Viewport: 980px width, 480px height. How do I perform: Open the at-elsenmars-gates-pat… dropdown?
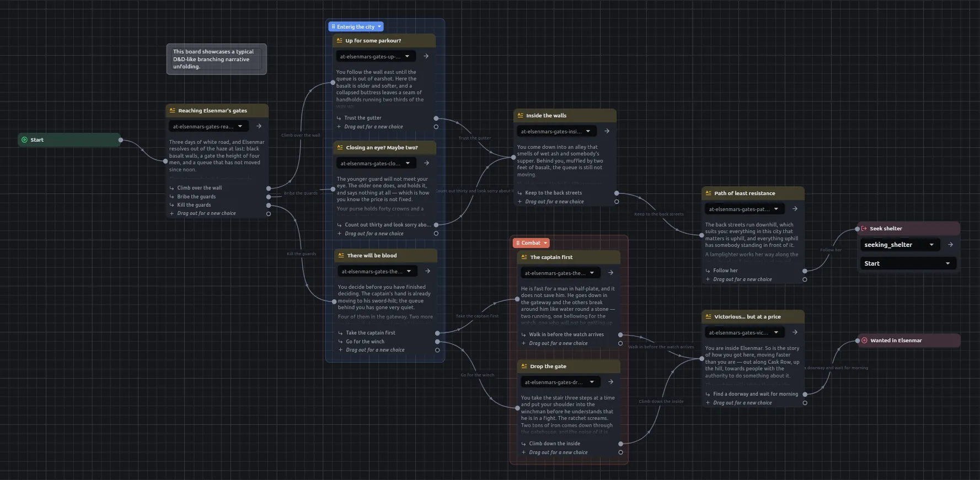click(745, 209)
